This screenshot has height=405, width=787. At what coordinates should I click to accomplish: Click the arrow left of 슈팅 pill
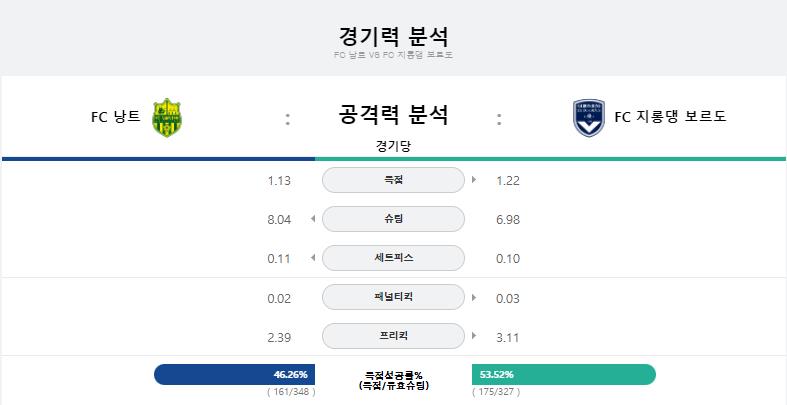(x=313, y=219)
